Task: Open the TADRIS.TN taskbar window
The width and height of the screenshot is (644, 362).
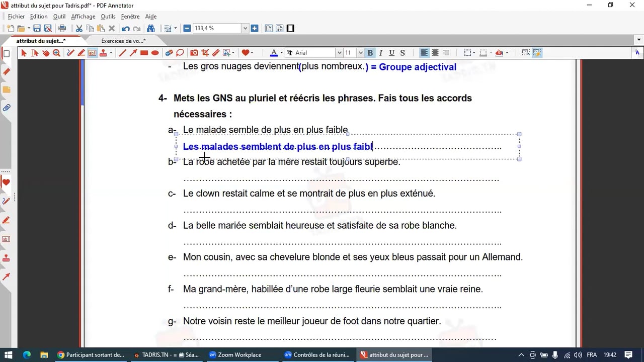Action: click(167, 354)
